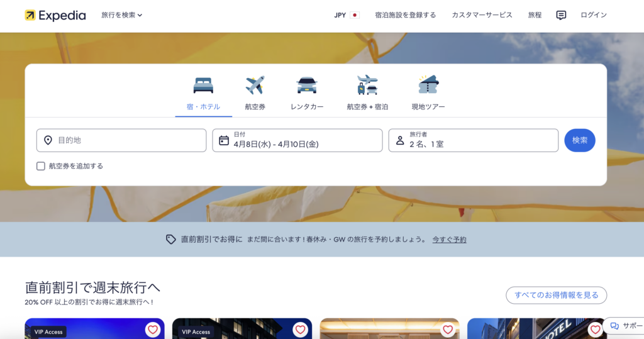The width and height of the screenshot is (644, 339).
Task: Select the airplane icon for 航空券
Action: pyautogui.click(x=255, y=85)
